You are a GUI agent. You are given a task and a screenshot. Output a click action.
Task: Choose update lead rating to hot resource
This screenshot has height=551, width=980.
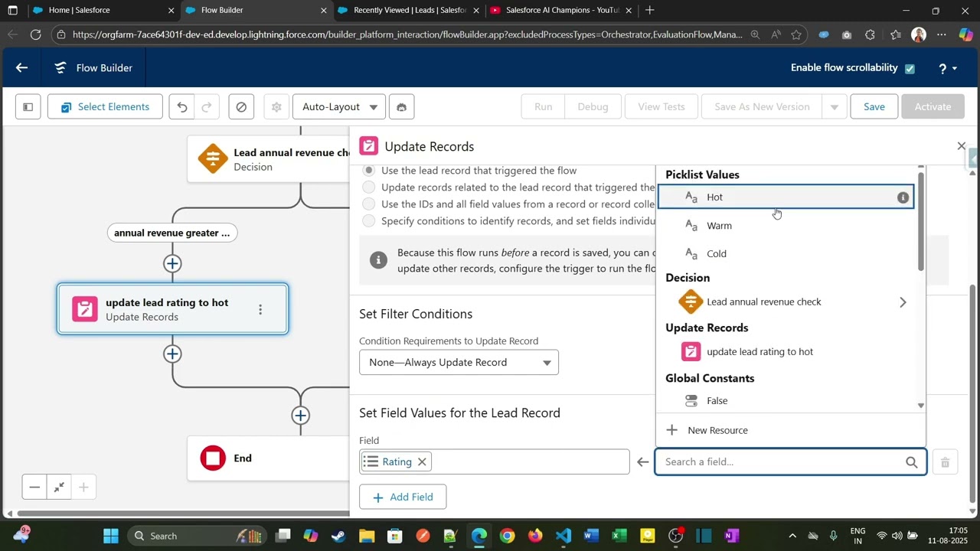[786, 352]
